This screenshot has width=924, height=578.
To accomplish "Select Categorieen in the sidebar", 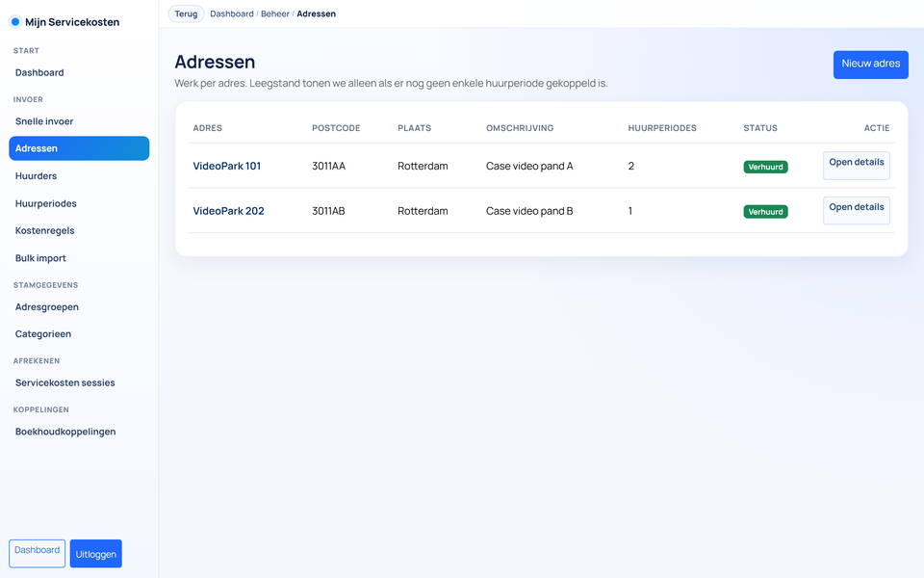I will coord(43,334).
